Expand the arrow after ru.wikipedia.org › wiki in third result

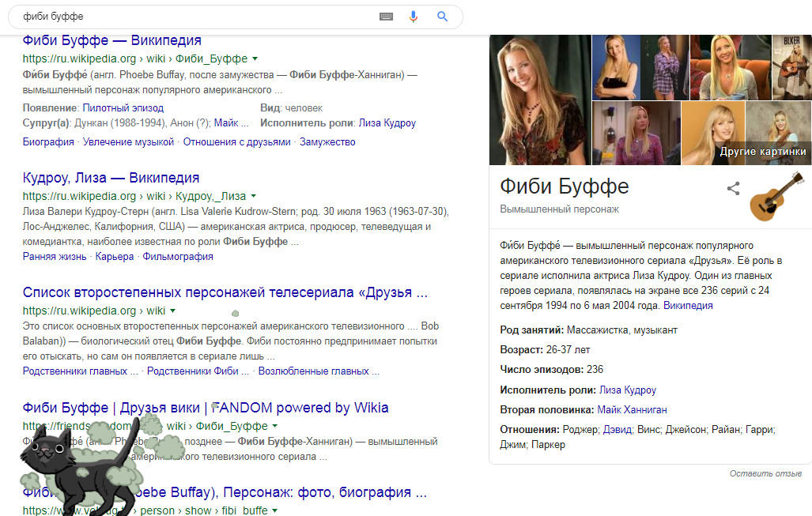click(172, 311)
